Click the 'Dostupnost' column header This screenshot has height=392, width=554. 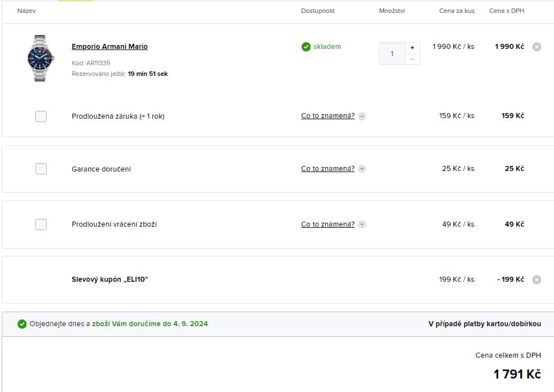pos(318,11)
